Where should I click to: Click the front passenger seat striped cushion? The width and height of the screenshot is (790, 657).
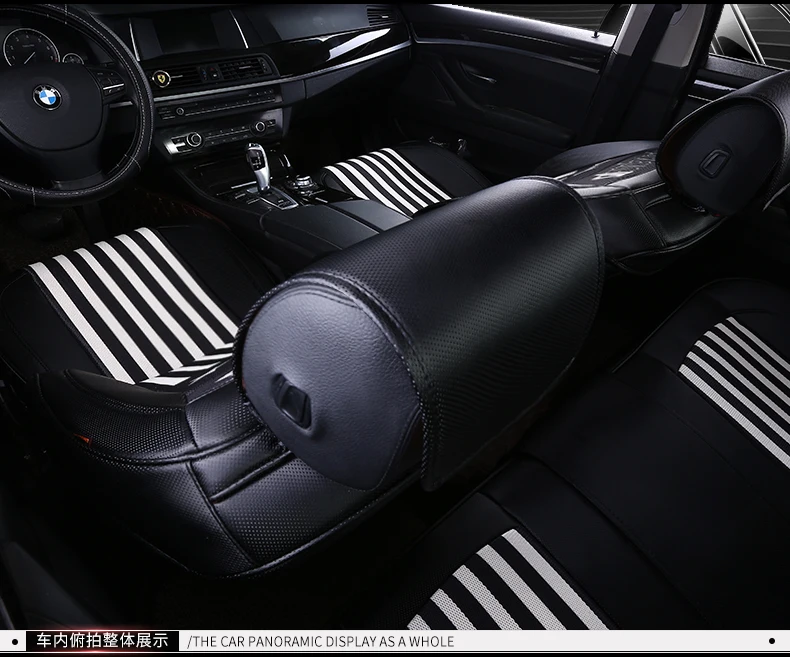[386, 181]
